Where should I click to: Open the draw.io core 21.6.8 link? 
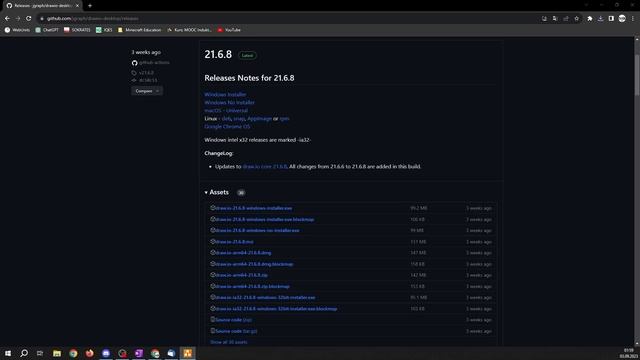265,167
